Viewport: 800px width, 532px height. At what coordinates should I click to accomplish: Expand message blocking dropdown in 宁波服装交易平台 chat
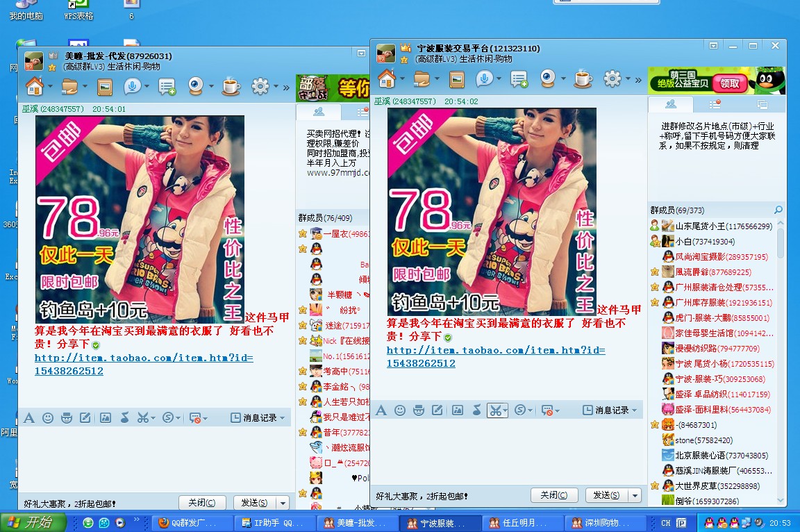[557, 410]
